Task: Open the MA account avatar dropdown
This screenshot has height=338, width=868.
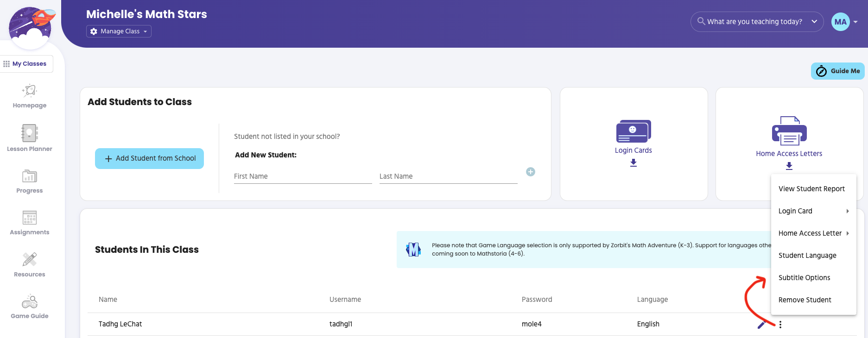Action: pyautogui.click(x=844, y=22)
